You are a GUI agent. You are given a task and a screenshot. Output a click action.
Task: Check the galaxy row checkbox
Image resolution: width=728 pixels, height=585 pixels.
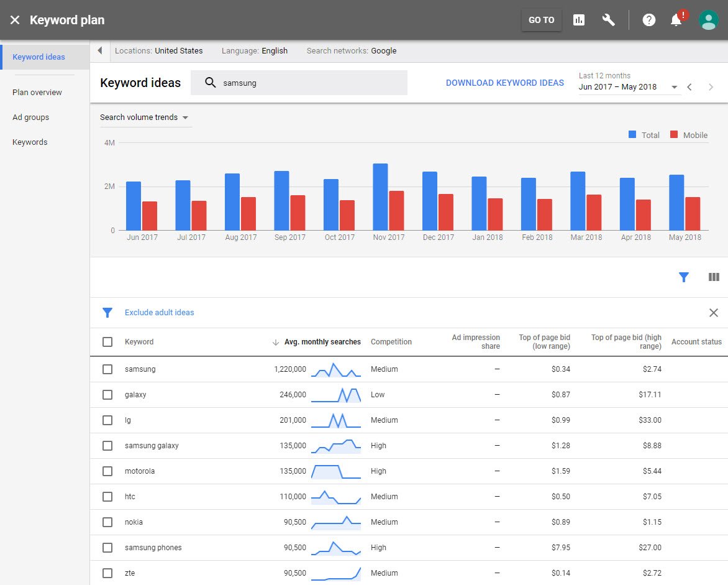[107, 394]
